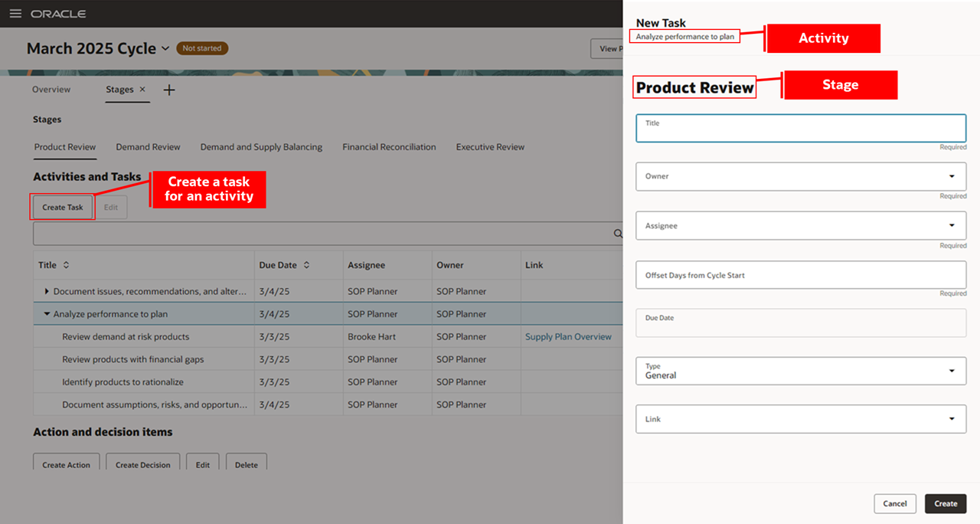The height and width of the screenshot is (524, 980).
Task: Expand the Document issues, recommendations row
Action: pos(47,291)
